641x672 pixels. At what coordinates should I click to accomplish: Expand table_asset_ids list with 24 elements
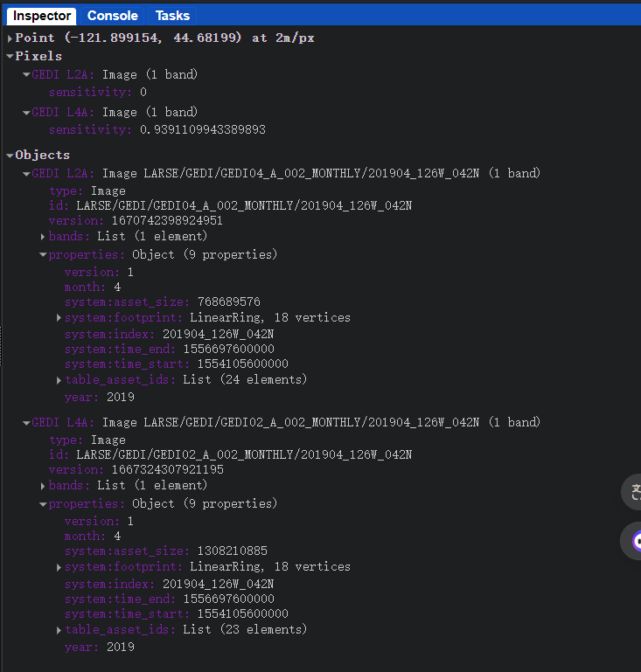coord(59,380)
